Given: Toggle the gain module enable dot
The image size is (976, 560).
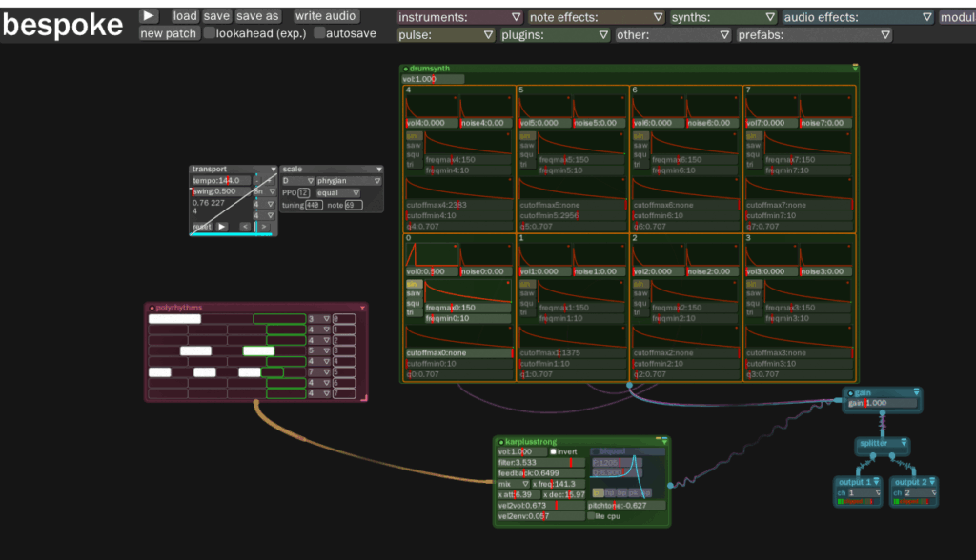Looking at the screenshot, I should pos(850,393).
